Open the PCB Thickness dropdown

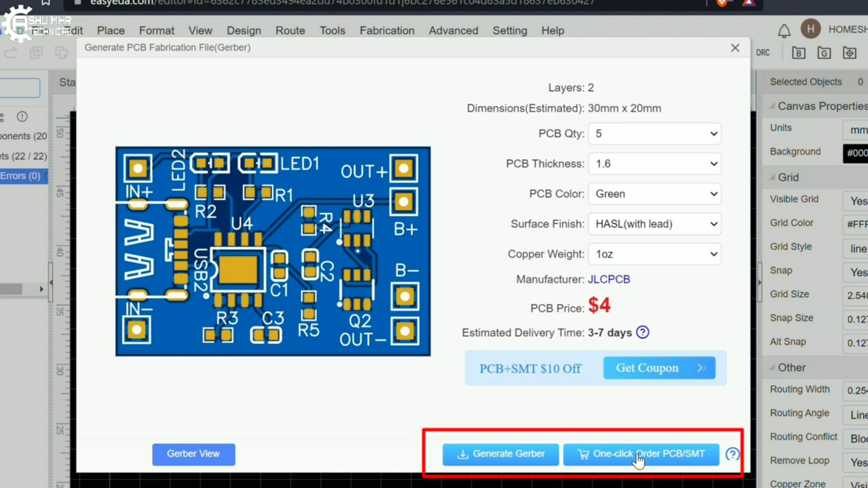[654, 164]
